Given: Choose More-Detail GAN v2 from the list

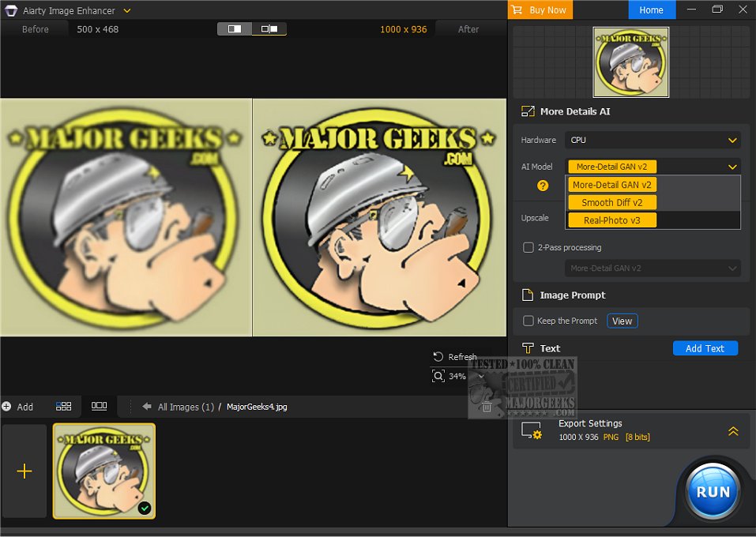Looking at the screenshot, I should (x=612, y=185).
